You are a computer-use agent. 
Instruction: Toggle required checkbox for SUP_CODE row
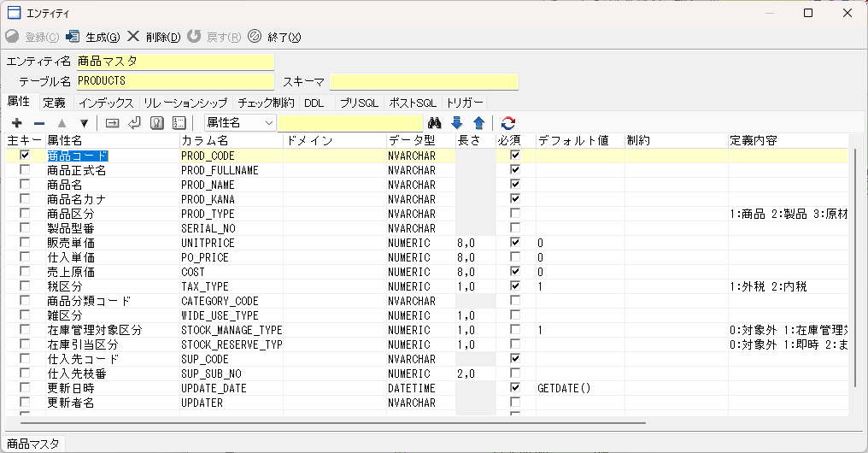(515, 358)
